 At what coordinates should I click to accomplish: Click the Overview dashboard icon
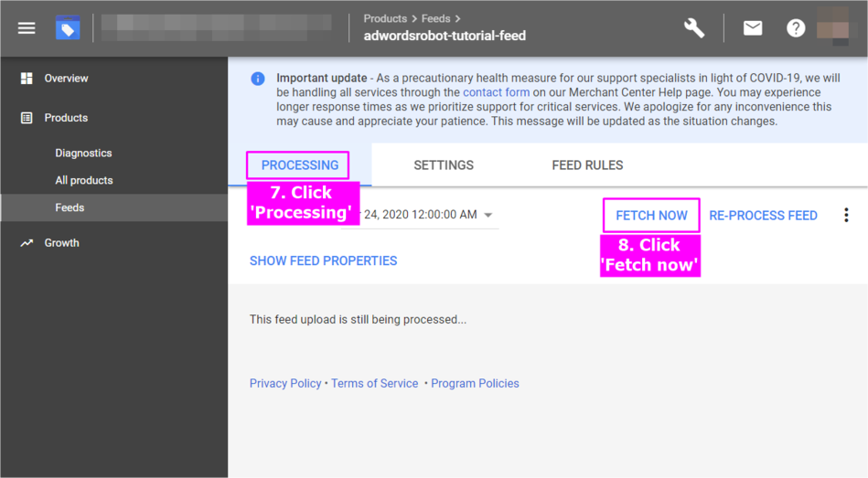27,79
